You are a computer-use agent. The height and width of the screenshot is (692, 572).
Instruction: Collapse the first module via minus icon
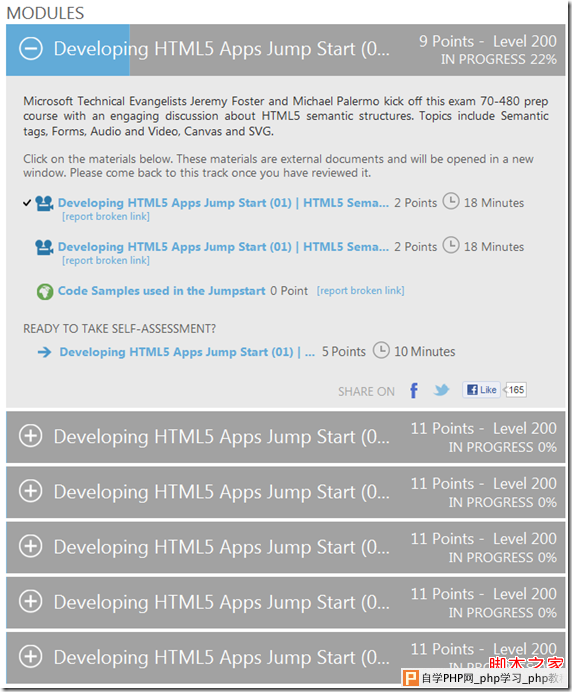(x=31, y=49)
